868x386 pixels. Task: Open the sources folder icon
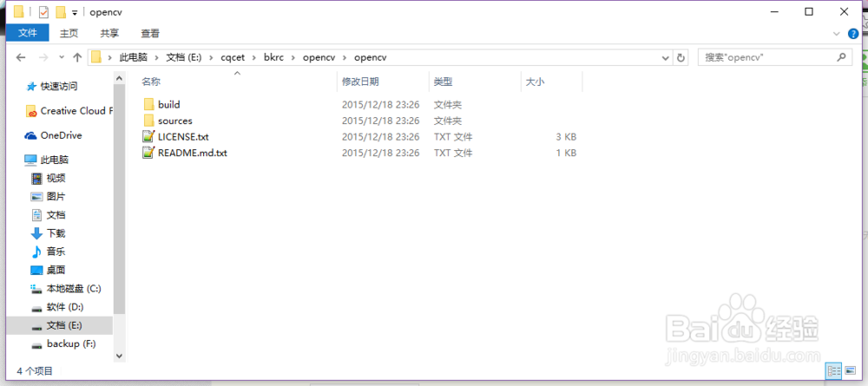point(148,121)
